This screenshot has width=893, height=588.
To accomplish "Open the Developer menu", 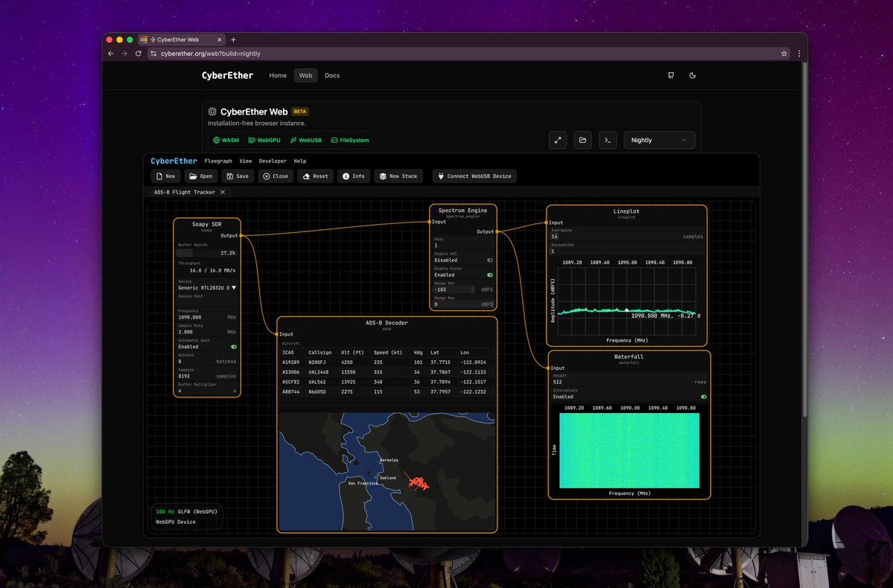I will tap(273, 161).
